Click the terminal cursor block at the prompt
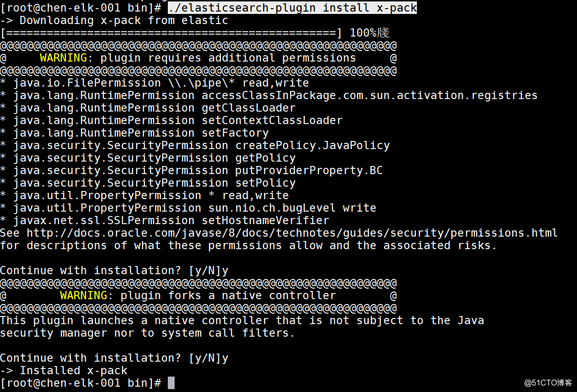Image resolution: width=577 pixels, height=392 pixels. point(171,383)
